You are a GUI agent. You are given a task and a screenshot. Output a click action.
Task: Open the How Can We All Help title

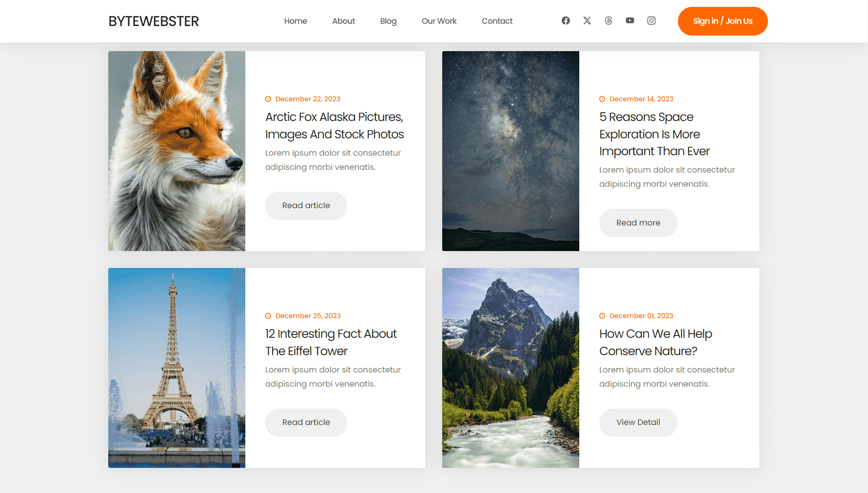(656, 342)
